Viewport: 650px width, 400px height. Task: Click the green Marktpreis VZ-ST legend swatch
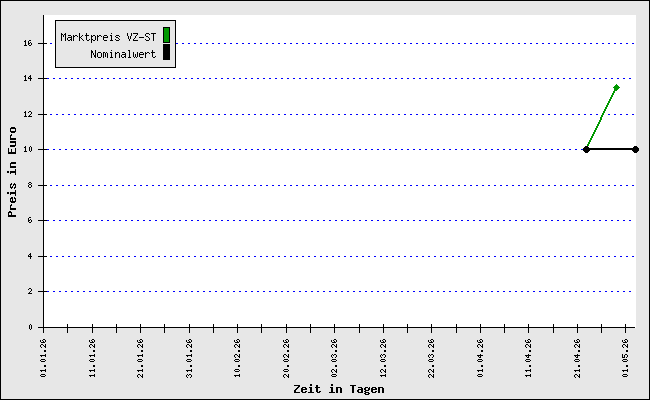[x=166, y=35]
